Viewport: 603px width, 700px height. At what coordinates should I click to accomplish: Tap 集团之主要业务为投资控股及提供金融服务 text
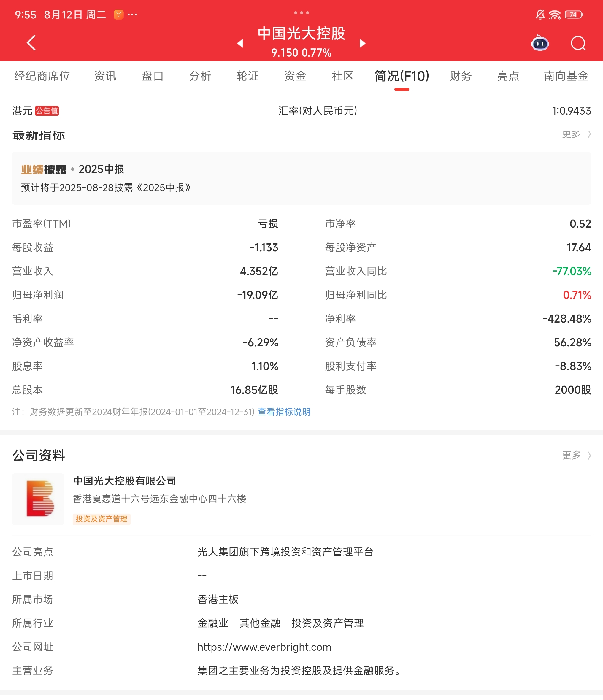click(x=299, y=671)
